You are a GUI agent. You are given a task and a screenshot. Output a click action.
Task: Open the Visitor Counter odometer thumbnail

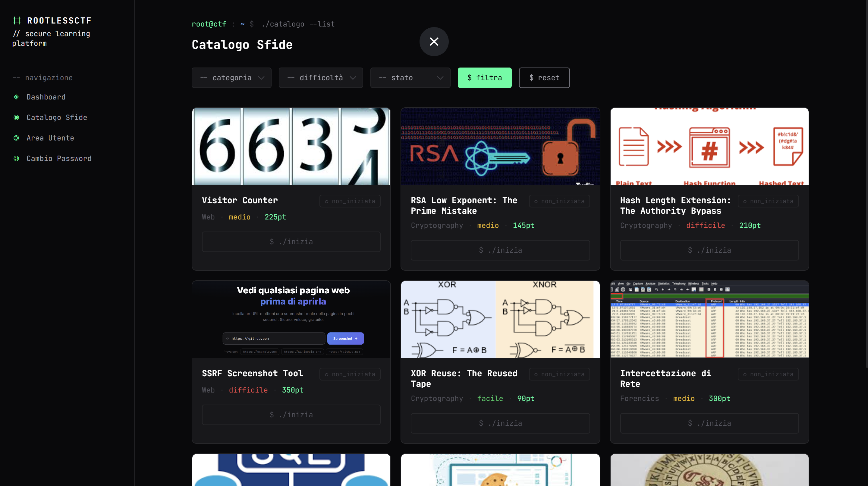(291, 146)
